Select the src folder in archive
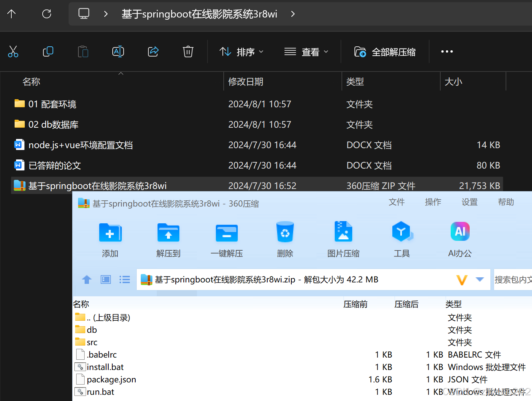The height and width of the screenshot is (401, 532). coord(302,342)
